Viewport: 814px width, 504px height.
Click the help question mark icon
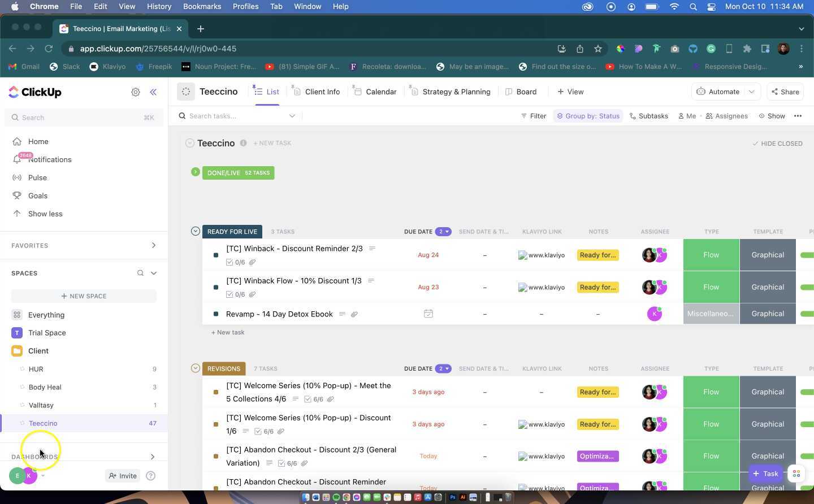[x=150, y=476]
